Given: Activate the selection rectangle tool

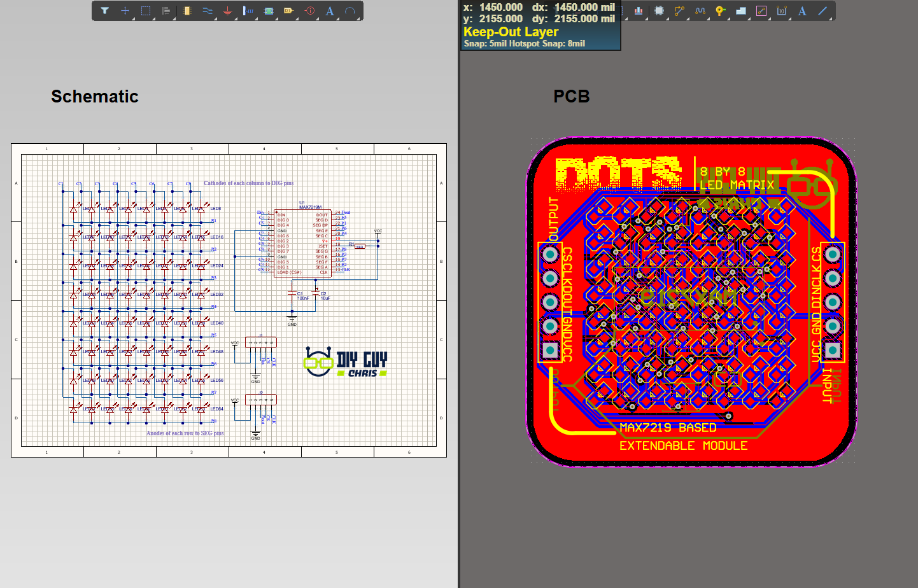Looking at the screenshot, I should click(x=145, y=11).
